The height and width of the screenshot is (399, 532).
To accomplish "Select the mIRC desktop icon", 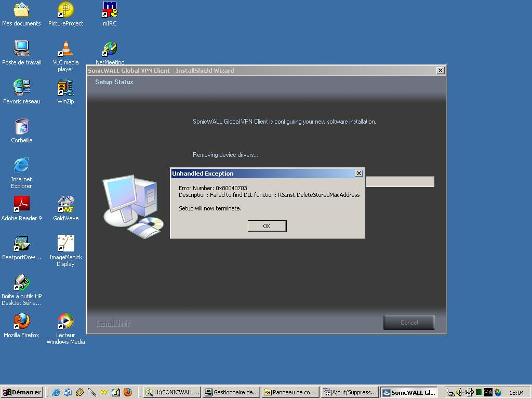I will pos(110,14).
